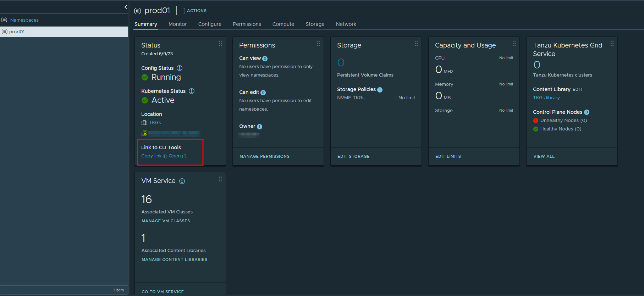Collapse the left navigation panel
Screen dimensions: 644x296
(x=126, y=7)
